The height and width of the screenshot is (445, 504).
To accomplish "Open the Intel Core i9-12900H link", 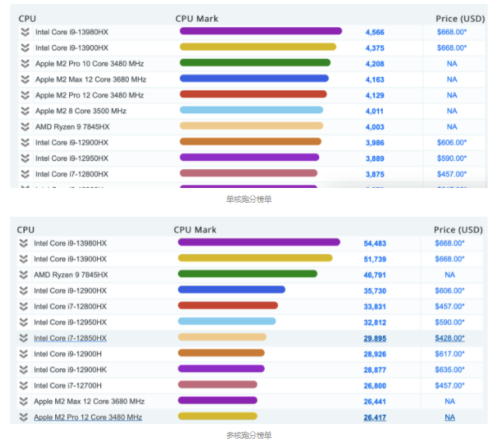I will coord(68,354).
